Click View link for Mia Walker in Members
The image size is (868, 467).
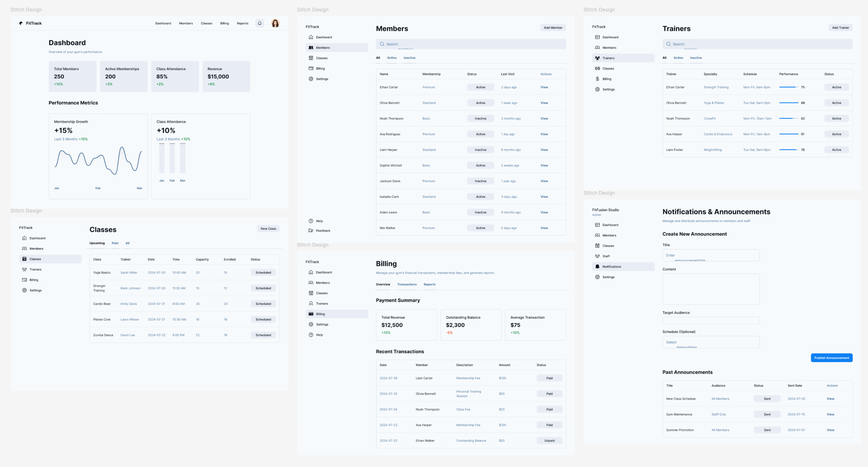[x=544, y=228]
